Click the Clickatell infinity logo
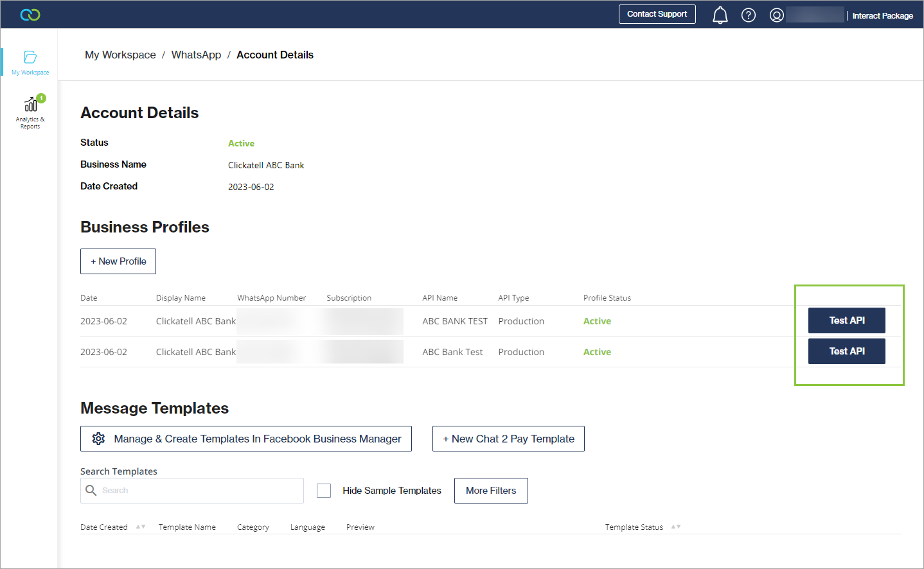This screenshot has height=569, width=924. (30, 15)
